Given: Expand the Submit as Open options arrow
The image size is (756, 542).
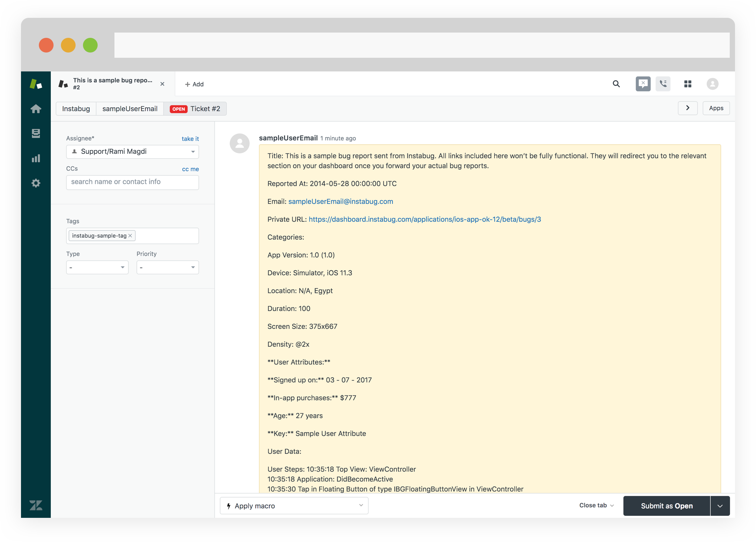Looking at the screenshot, I should click(x=720, y=506).
